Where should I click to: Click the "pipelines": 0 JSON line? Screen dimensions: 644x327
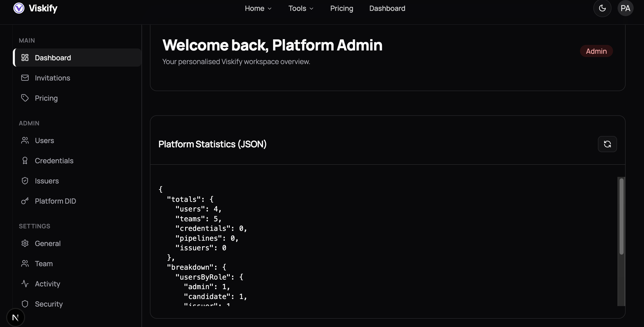207,238
